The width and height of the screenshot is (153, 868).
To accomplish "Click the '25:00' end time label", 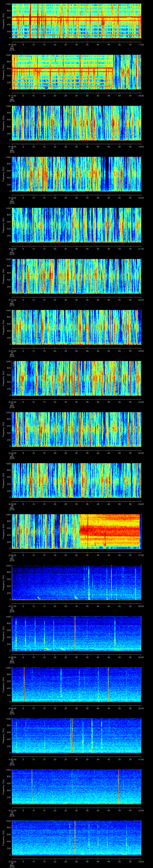I will (141, 453).
